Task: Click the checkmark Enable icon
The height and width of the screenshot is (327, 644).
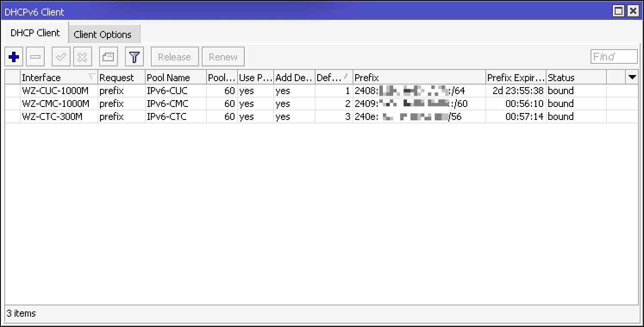Action: pyautogui.click(x=61, y=57)
